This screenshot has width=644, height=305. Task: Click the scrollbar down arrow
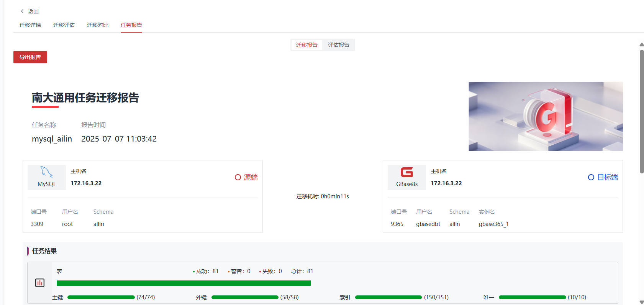click(x=642, y=302)
